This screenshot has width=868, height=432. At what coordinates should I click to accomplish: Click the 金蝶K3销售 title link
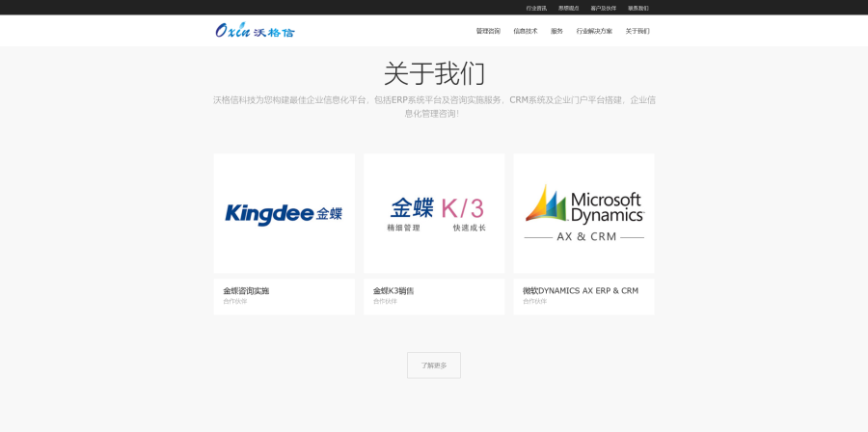pyautogui.click(x=393, y=290)
